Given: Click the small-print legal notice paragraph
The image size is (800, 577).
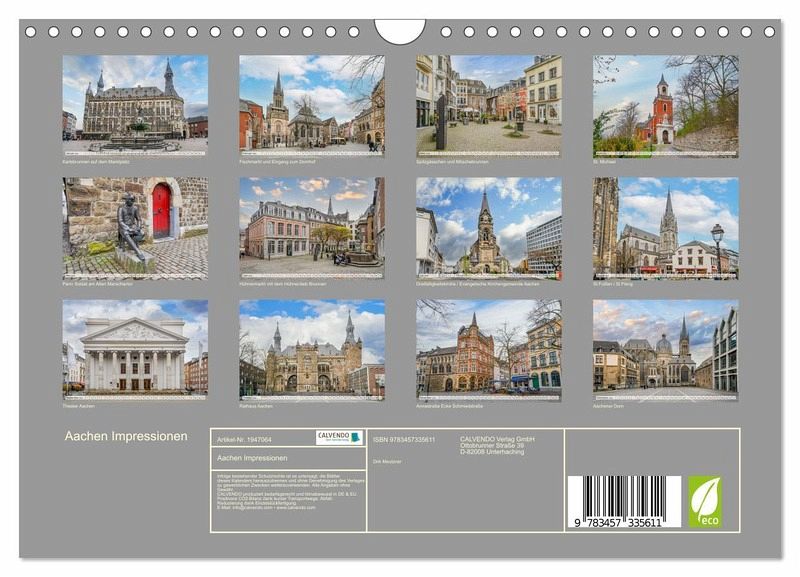Looking at the screenshot, I should coord(290,491).
